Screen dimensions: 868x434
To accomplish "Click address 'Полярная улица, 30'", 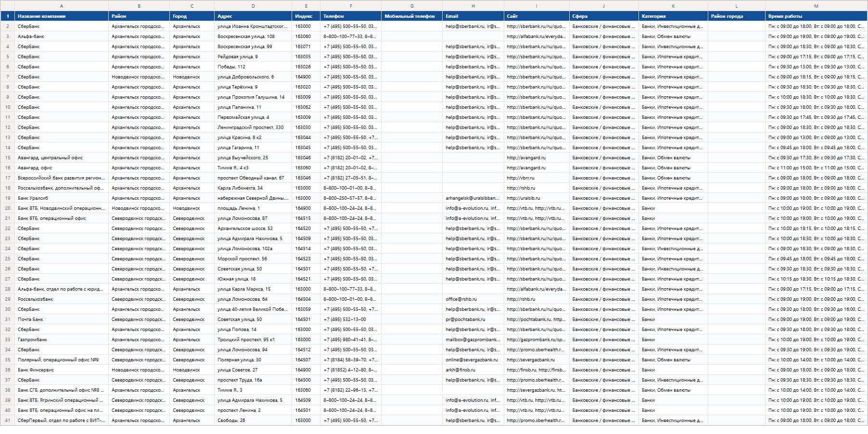I will tap(253, 360).
